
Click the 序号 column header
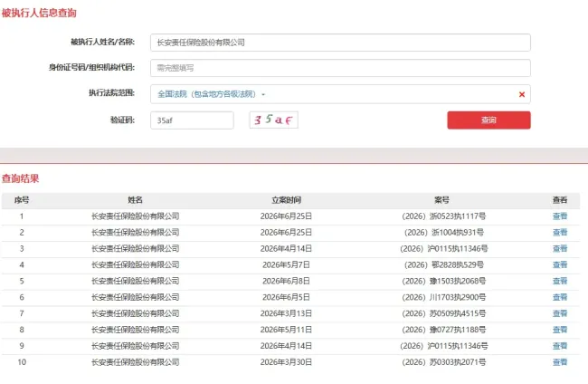(22, 200)
